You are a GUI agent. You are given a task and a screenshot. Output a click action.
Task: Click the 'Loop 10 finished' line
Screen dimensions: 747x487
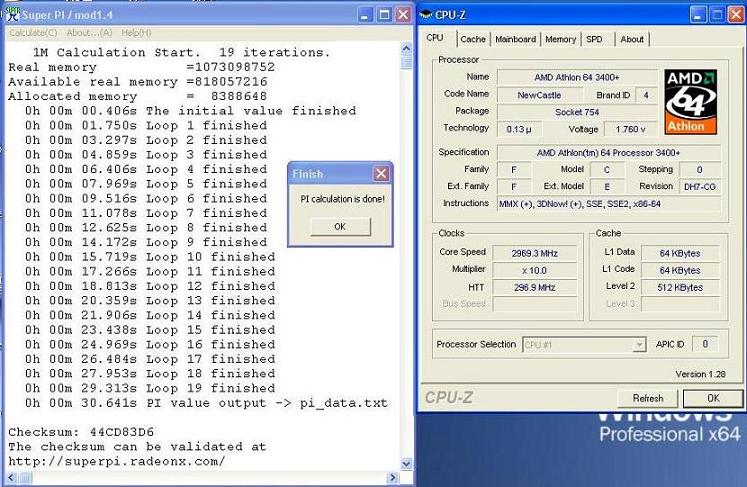tap(150, 256)
